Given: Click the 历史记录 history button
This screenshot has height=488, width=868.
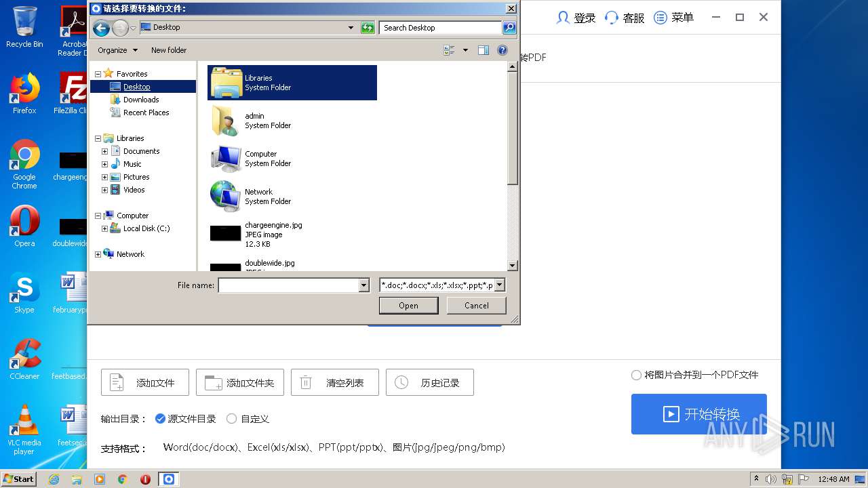Looking at the screenshot, I should click(x=430, y=383).
